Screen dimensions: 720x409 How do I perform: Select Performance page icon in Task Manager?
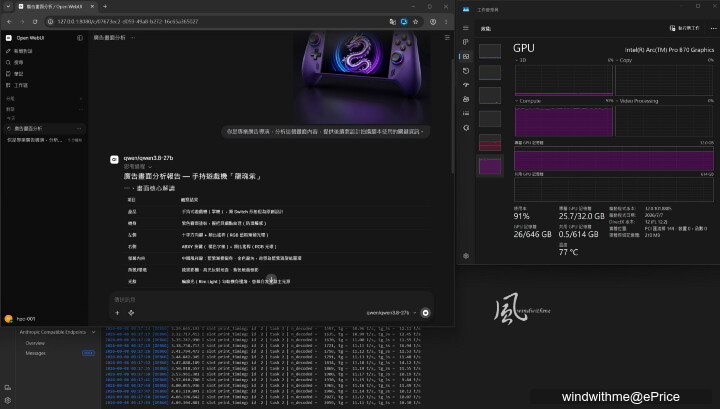pyautogui.click(x=466, y=56)
